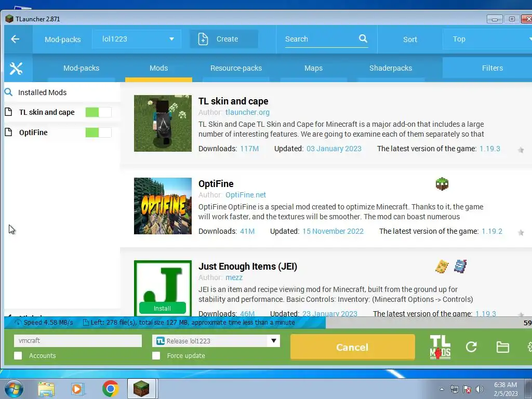This screenshot has height=399, width=532.
Task: Click the volume speaker tray icon
Action: tap(479, 389)
